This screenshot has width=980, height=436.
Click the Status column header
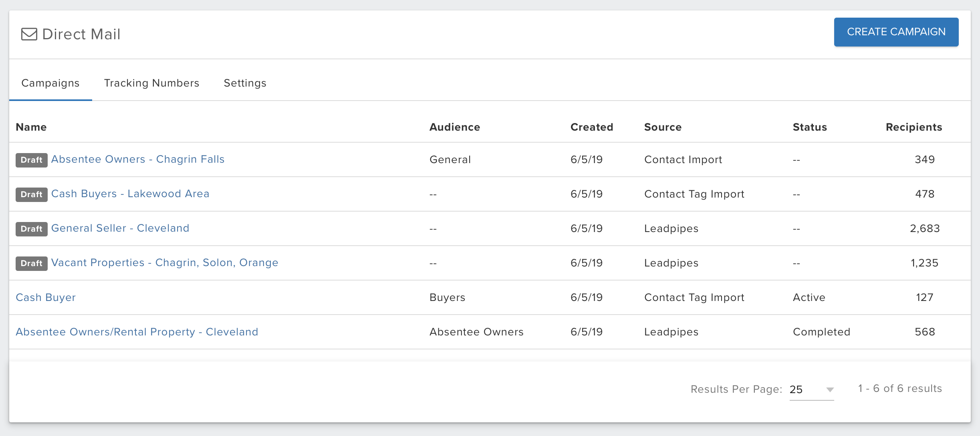pyautogui.click(x=810, y=127)
